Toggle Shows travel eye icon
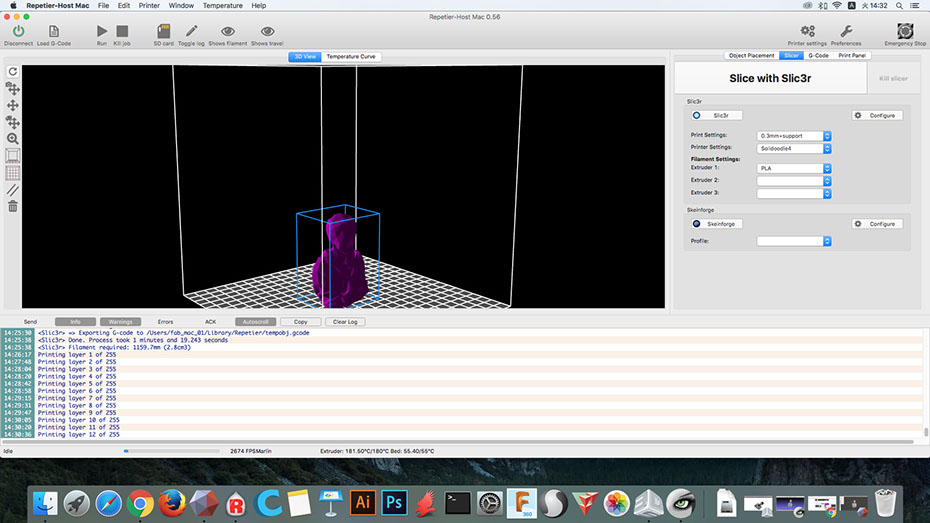 [267, 31]
